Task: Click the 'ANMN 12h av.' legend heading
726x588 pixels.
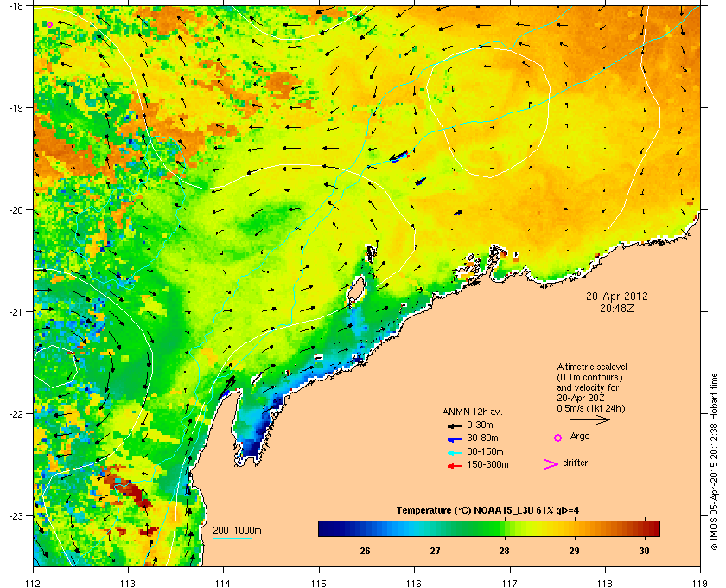Action: [x=472, y=412]
